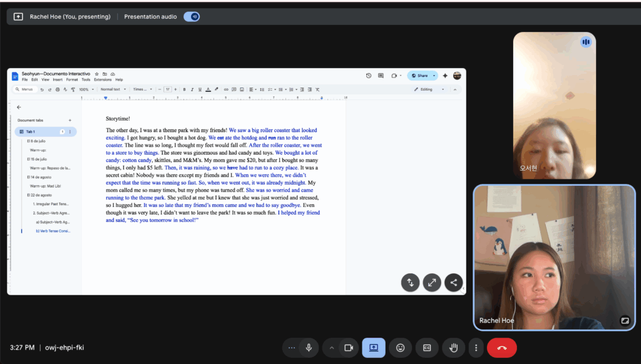Screen dimensions: 641x364
Task: Open the three-dot more options menu
Action: pyautogui.click(x=476, y=348)
